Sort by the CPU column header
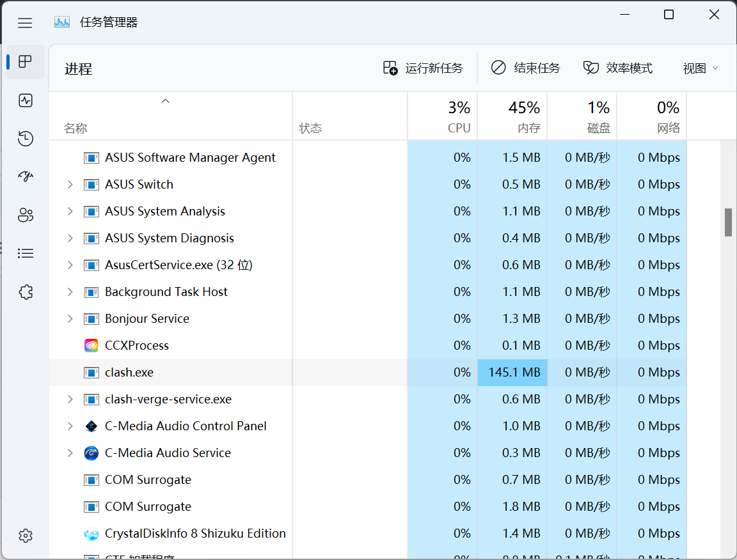Viewport: 737px width, 560px height. pos(442,116)
